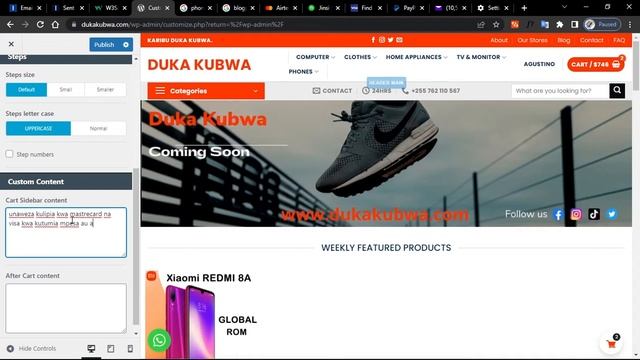Open the CART button
This screenshot has height=360, width=640.
point(596,64)
